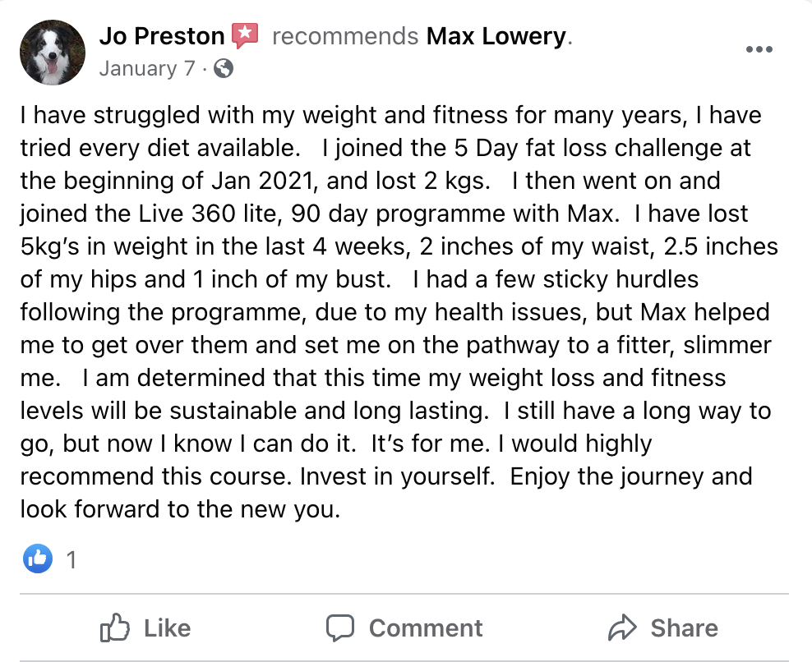This screenshot has width=812, height=662.
Task: Click the Comment speech bubble icon
Action: coord(339,628)
